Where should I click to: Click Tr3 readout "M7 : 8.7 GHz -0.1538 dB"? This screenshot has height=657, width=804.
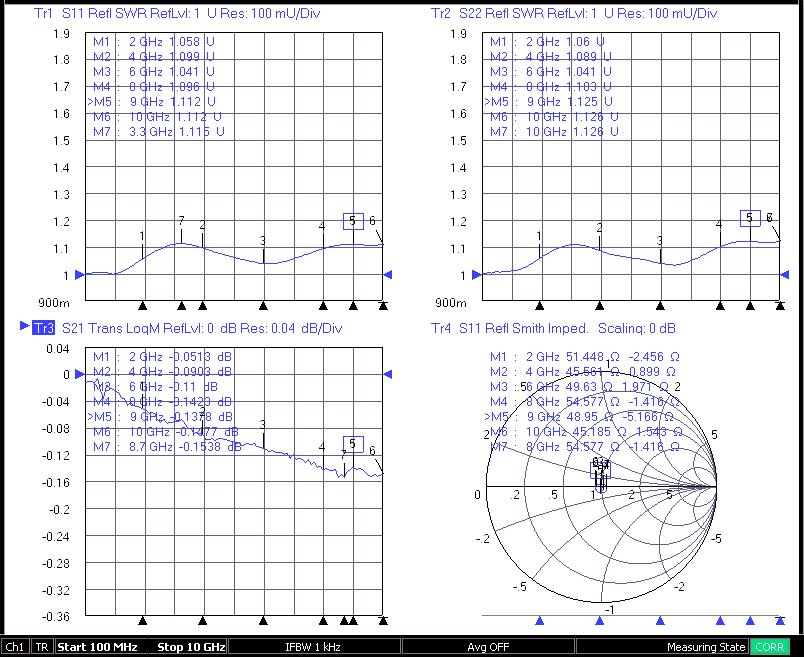(167, 447)
